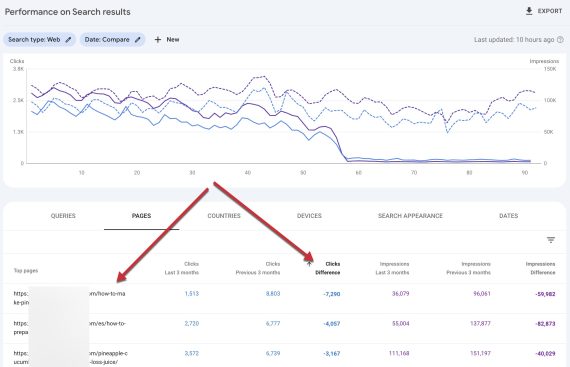This screenshot has width=570, height=367.
Task: Sort by Impressions Difference column header
Action: [540, 268]
